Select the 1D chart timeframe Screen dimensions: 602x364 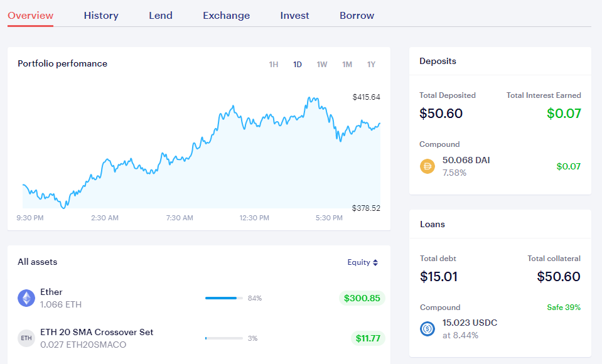pos(298,65)
